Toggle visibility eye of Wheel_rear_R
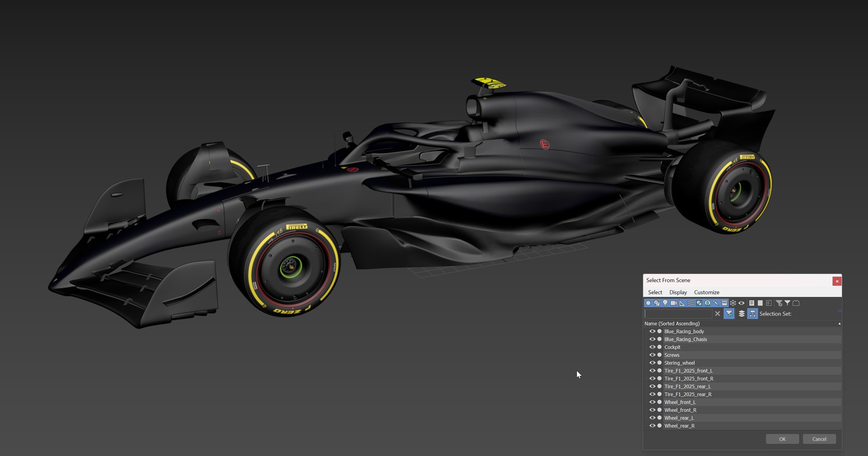 click(x=652, y=426)
